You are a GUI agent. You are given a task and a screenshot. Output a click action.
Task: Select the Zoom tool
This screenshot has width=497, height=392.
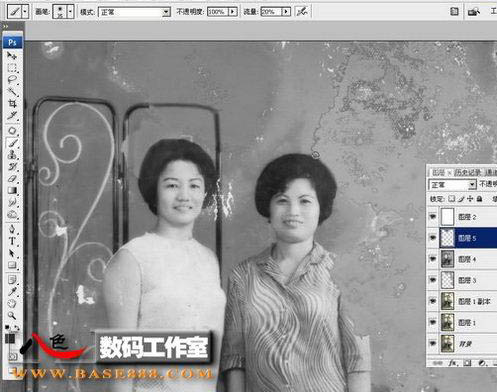point(12,315)
